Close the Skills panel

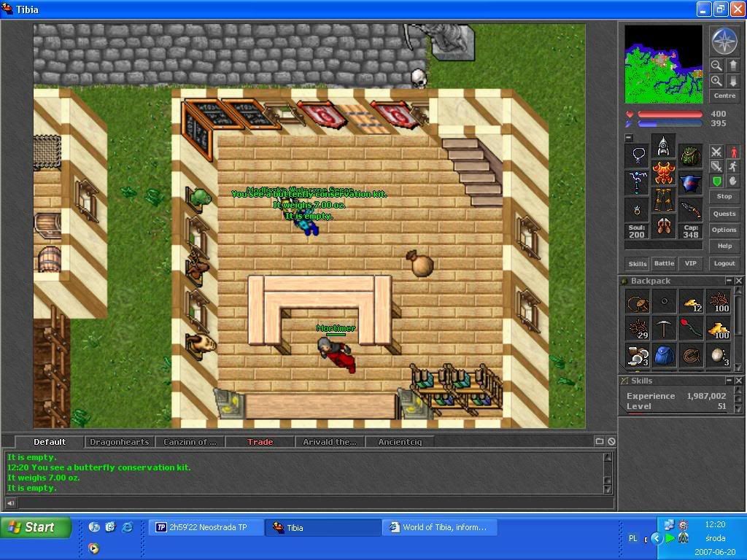738,381
